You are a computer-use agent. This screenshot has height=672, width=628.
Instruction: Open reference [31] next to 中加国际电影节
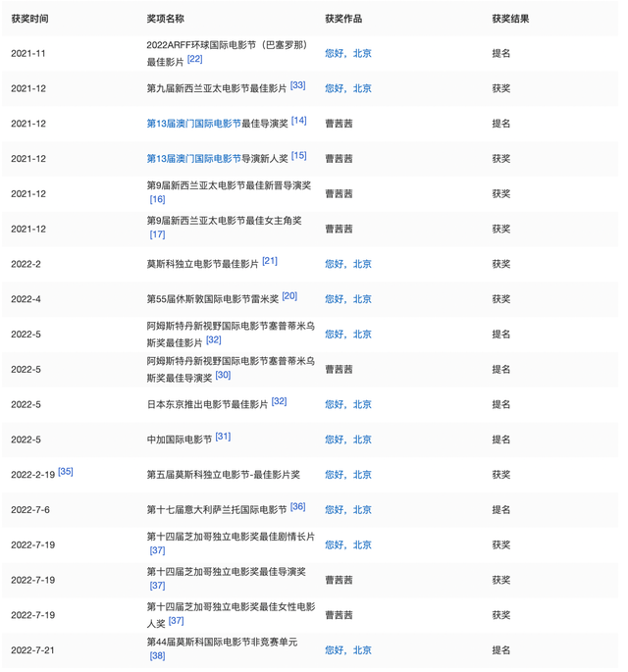(x=223, y=438)
